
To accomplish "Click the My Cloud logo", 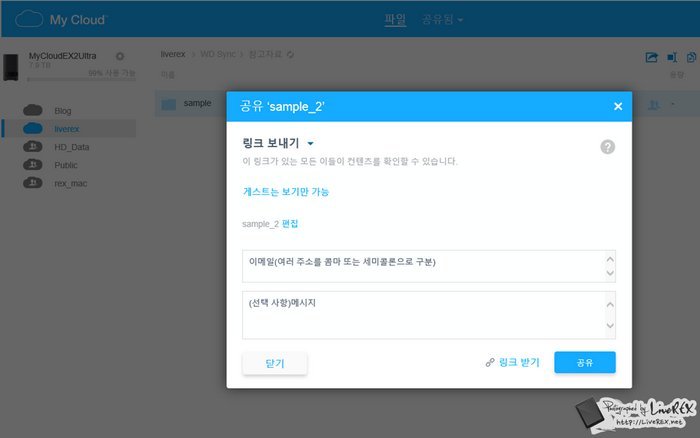I will pos(61,20).
